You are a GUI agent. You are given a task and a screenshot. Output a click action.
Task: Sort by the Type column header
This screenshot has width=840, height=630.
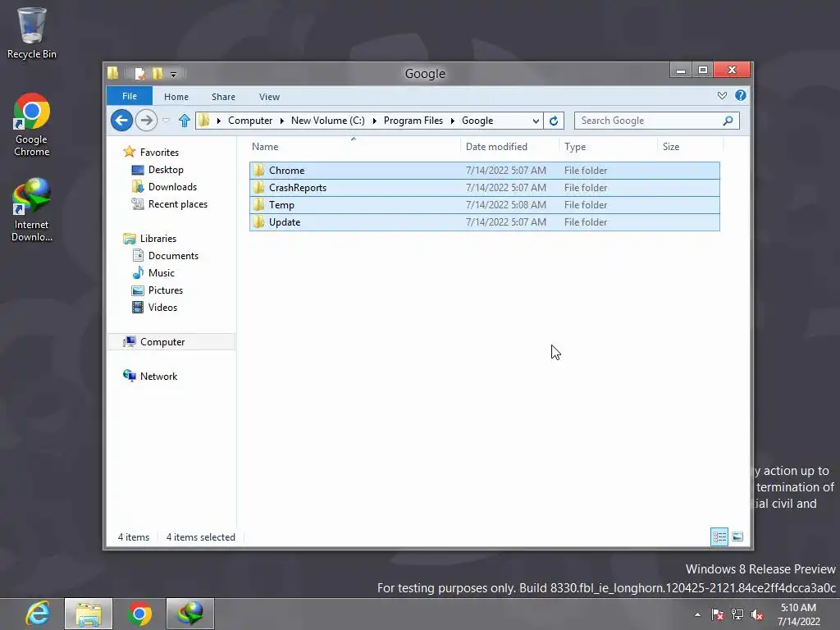[x=608, y=146]
